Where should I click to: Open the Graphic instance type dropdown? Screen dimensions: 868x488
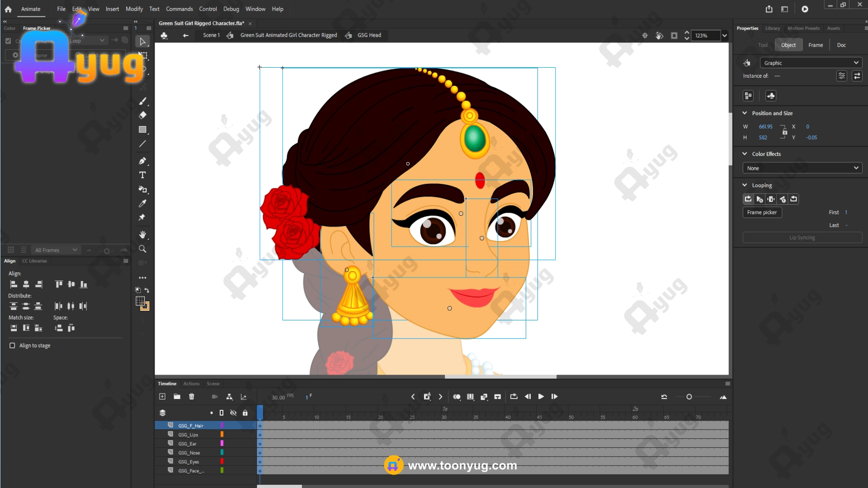[x=811, y=63]
